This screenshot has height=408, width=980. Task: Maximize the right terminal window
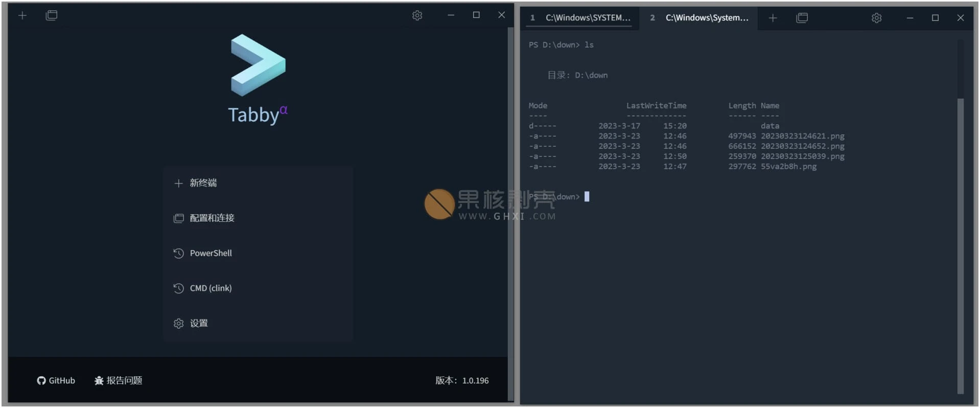click(935, 18)
